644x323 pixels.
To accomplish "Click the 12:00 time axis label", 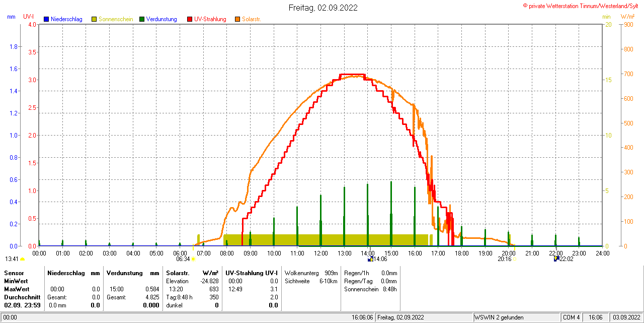I will 321,253.
